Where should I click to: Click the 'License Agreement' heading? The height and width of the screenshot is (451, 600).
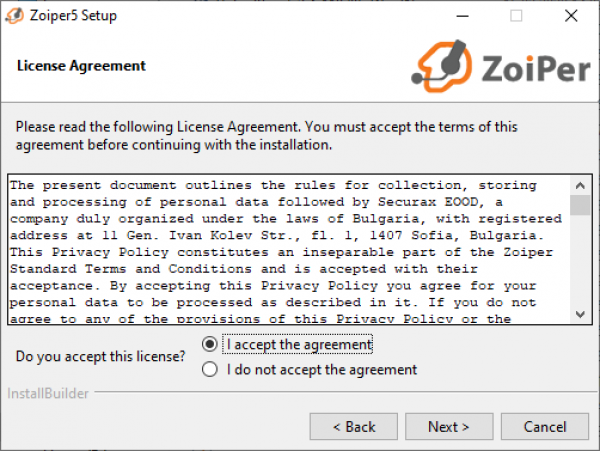(x=81, y=66)
